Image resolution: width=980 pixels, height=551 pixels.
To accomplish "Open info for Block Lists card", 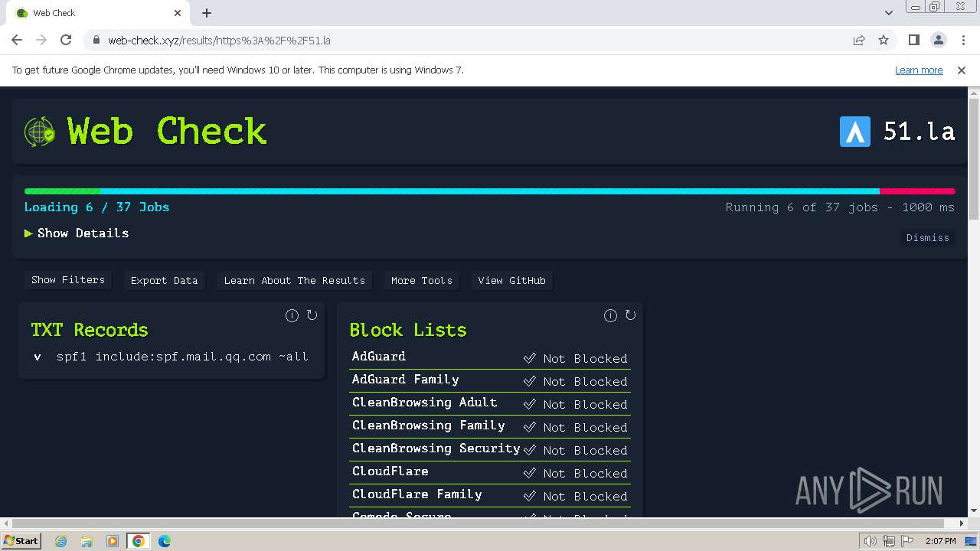I will [610, 315].
